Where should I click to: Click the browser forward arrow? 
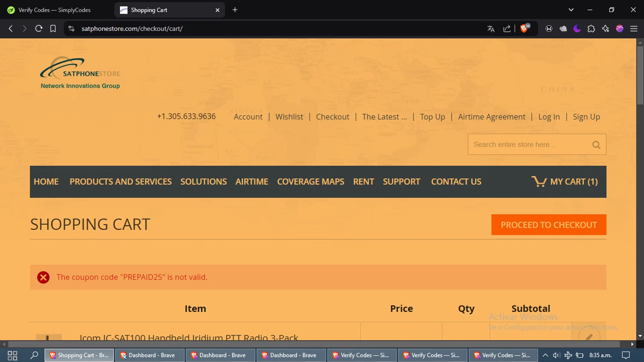click(x=24, y=29)
